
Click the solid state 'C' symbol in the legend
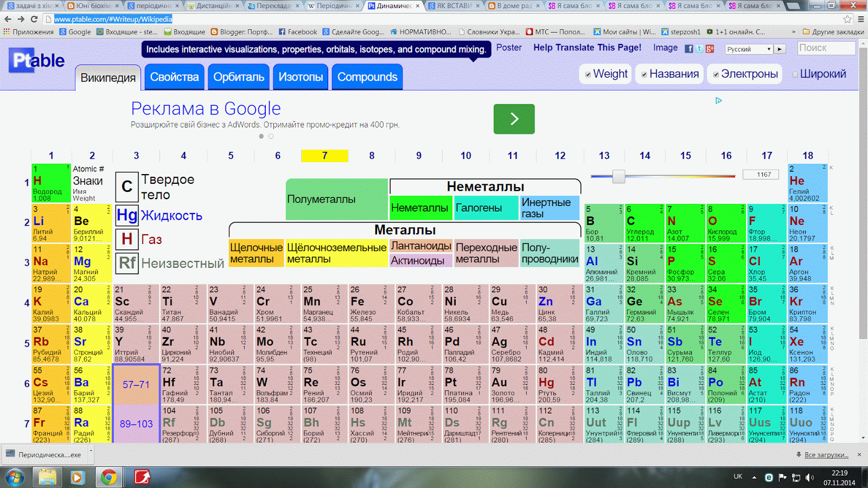[127, 187]
